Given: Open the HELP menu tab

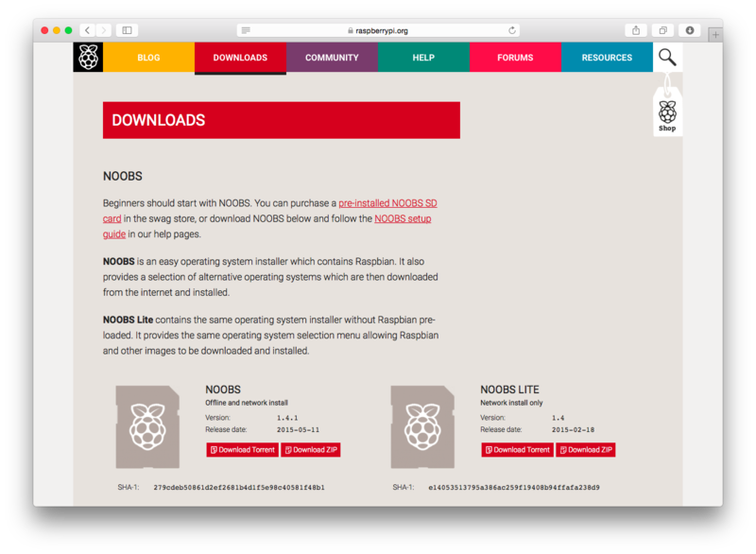Looking at the screenshot, I should click(423, 58).
